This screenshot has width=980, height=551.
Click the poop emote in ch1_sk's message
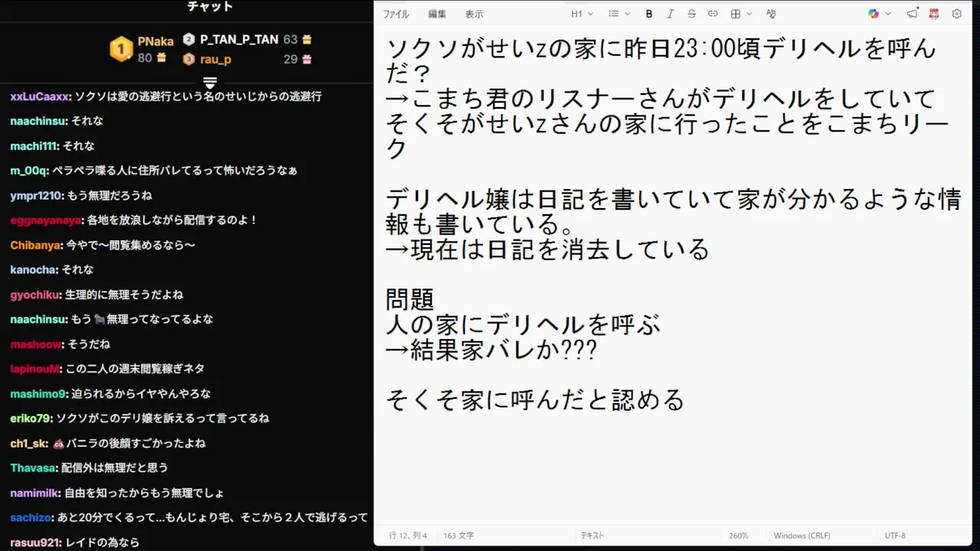click(x=58, y=443)
